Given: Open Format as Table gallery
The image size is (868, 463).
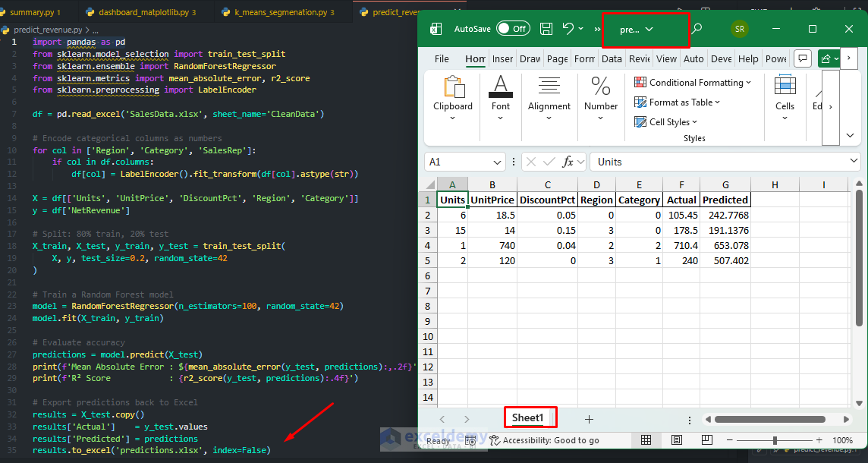Looking at the screenshot, I should click(x=677, y=102).
